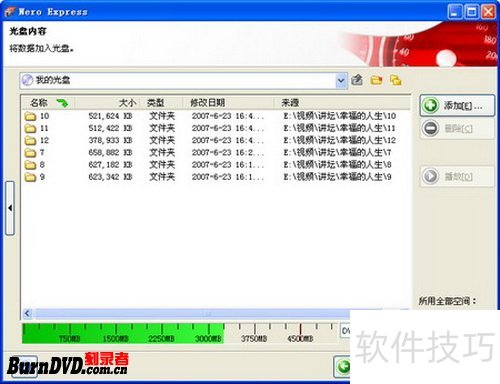Image resolution: width=500 pixels, height=384 pixels.
Task: Click the 播放 play button
Action: click(457, 176)
